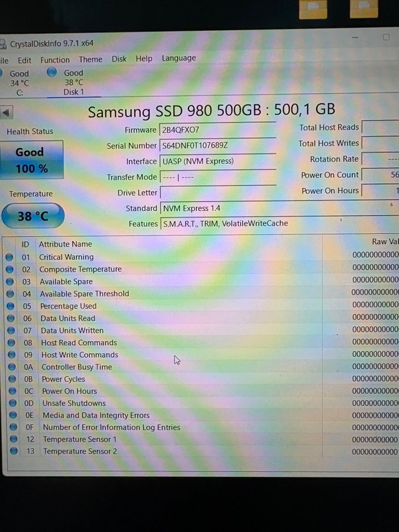Click the Good 100 % health status button

(x=32, y=160)
